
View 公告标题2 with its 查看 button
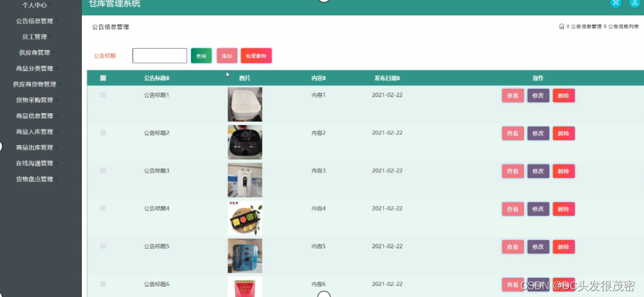[x=513, y=133]
